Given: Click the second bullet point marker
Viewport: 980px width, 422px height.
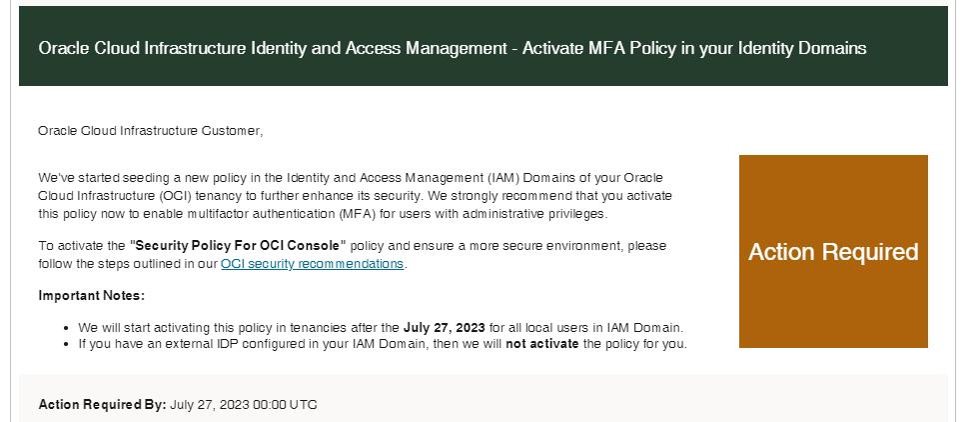Looking at the screenshot, I should 66,344.
